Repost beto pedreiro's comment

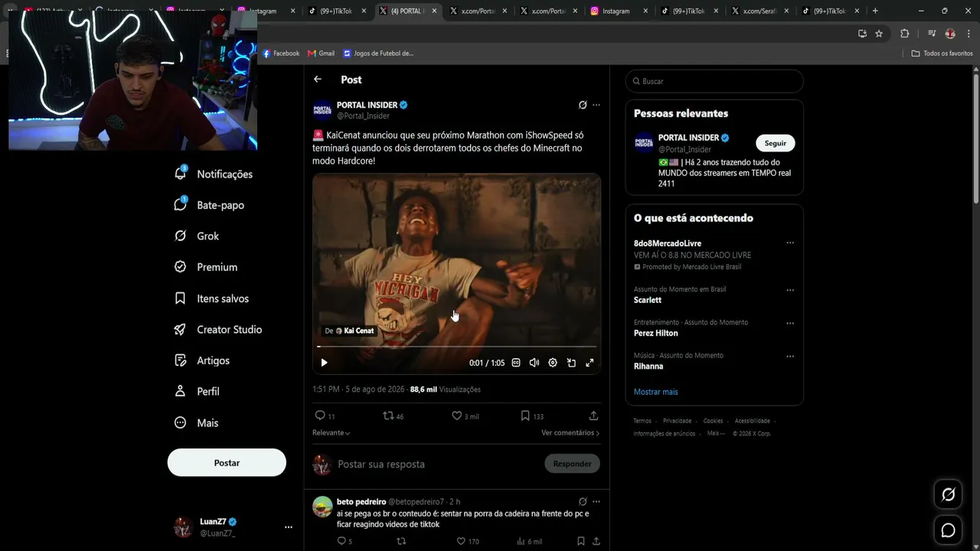[x=400, y=541]
